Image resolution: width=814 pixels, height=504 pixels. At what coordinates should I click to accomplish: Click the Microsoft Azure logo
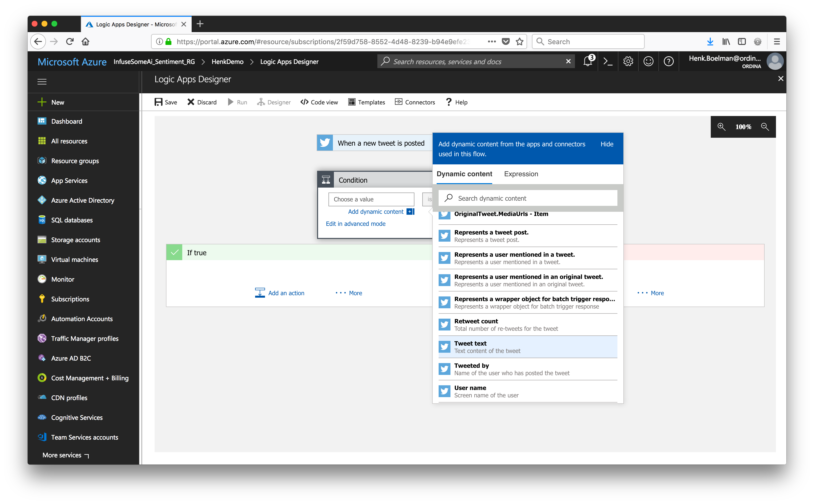tap(72, 62)
